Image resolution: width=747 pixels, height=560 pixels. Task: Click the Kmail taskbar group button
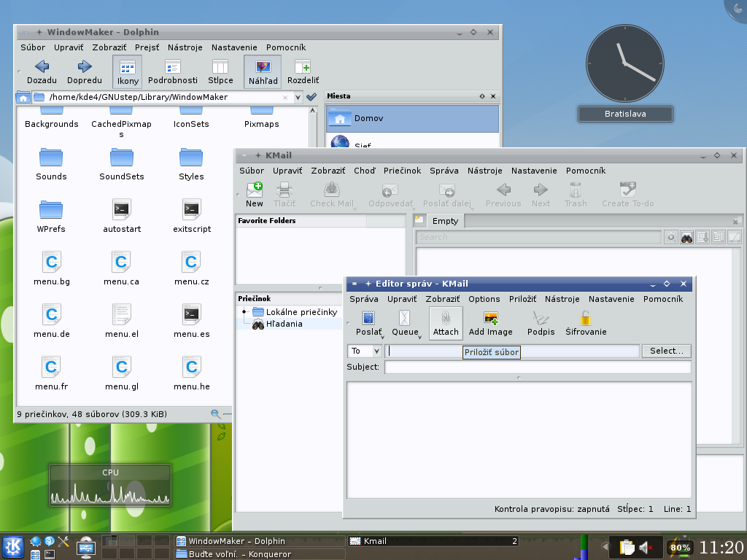coord(433,541)
